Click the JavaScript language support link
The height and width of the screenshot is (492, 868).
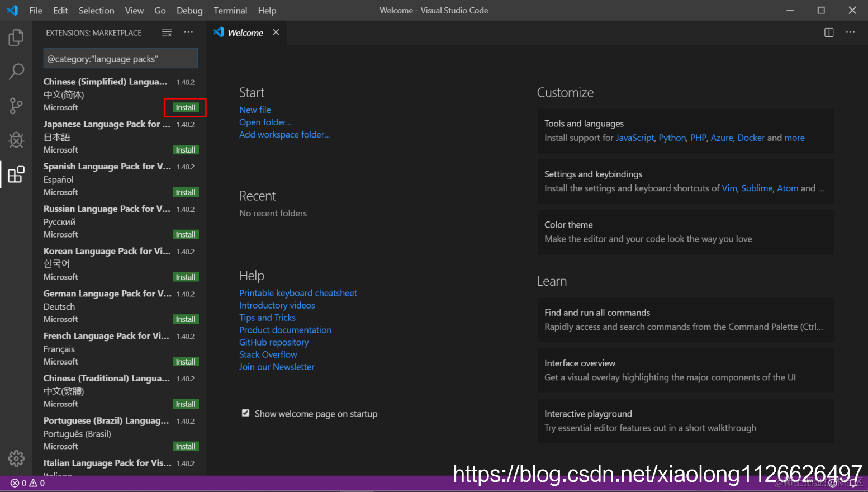click(x=634, y=138)
